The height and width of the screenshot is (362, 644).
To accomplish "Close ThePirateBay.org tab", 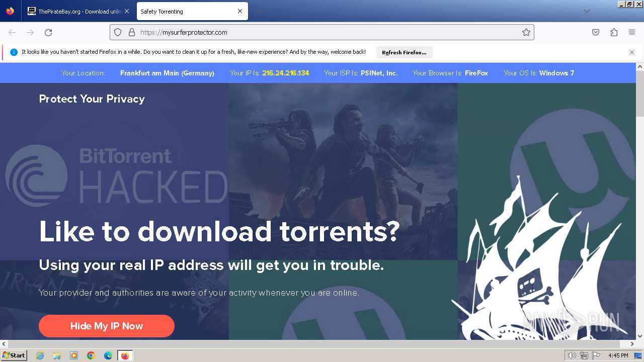I will pos(127,11).
